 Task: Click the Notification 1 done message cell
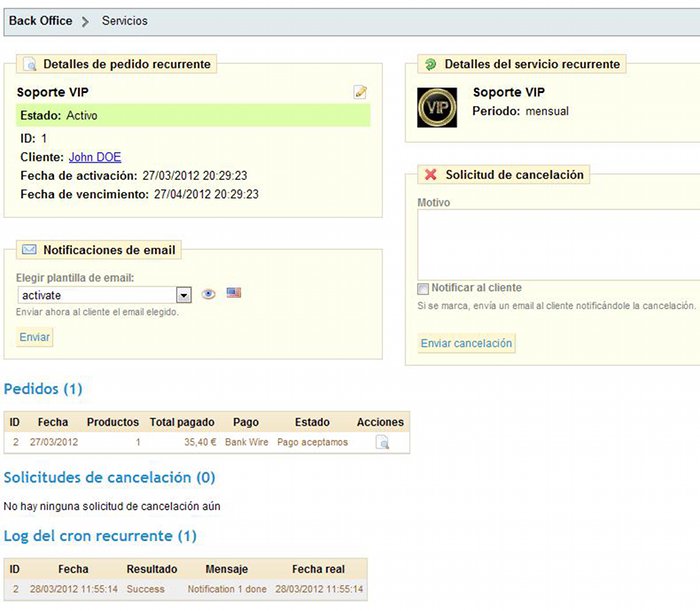click(227, 589)
